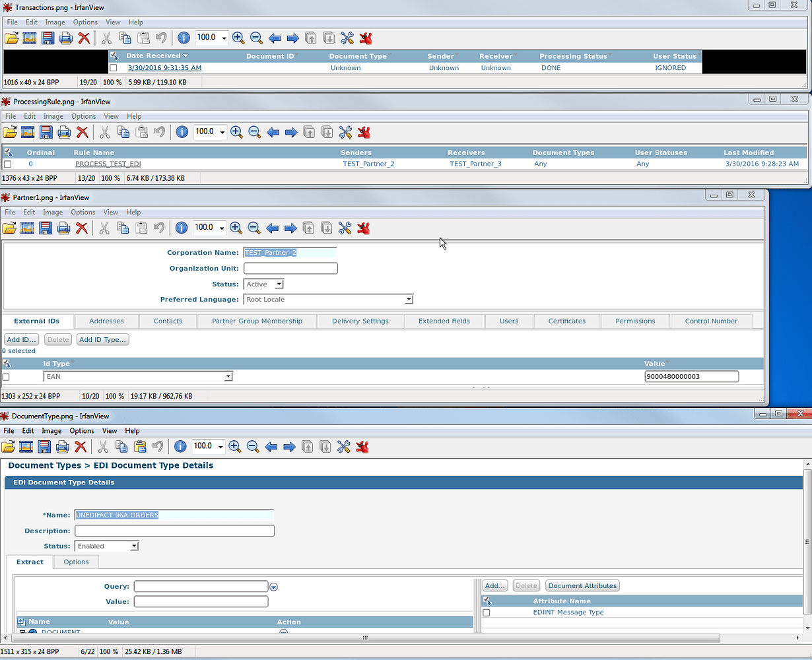Settings tools icon in ProcessingRule.png window
This screenshot has height=660, width=812.
click(x=345, y=133)
